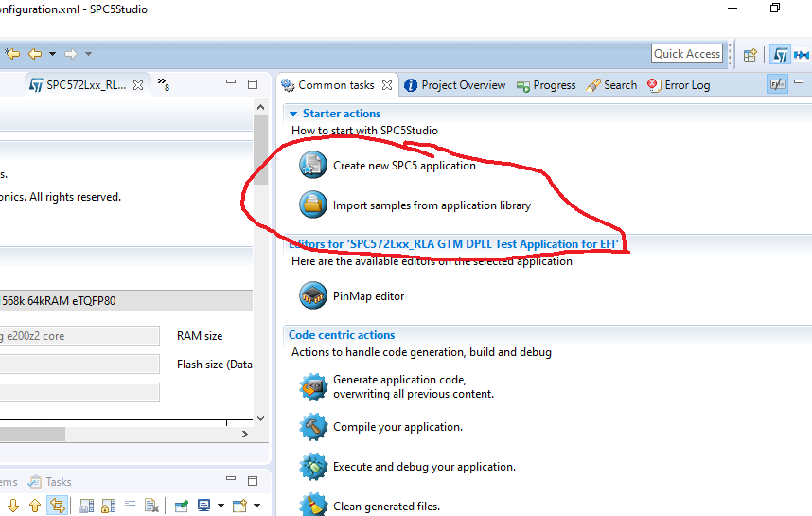Minimize the bottom Tasks panel

pos(231,479)
